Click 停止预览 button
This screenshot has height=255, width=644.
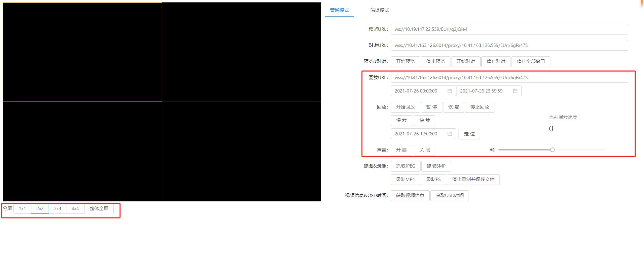(x=436, y=61)
